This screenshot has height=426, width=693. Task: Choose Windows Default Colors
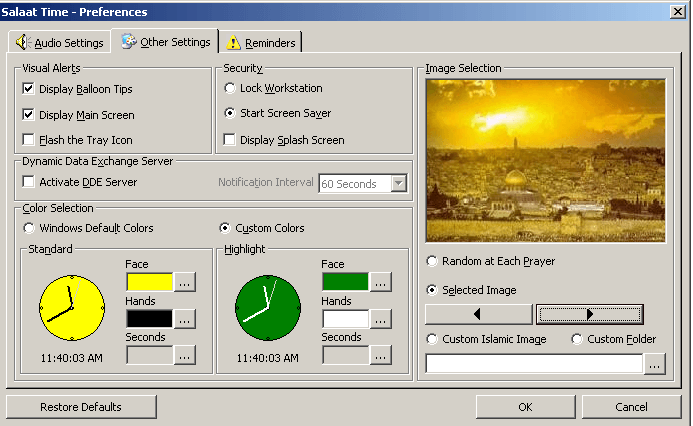(29, 228)
